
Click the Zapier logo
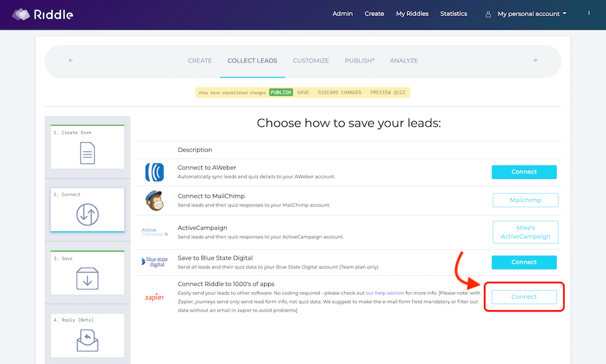click(x=155, y=297)
